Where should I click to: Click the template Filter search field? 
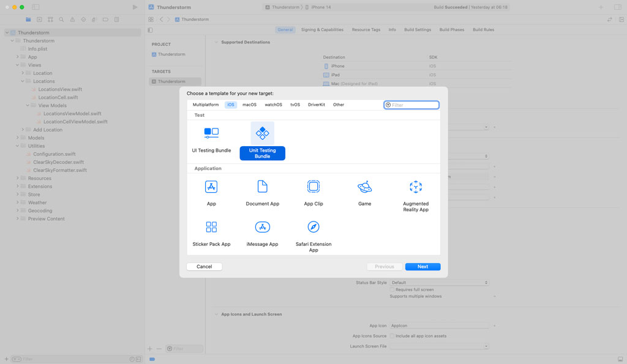point(411,105)
